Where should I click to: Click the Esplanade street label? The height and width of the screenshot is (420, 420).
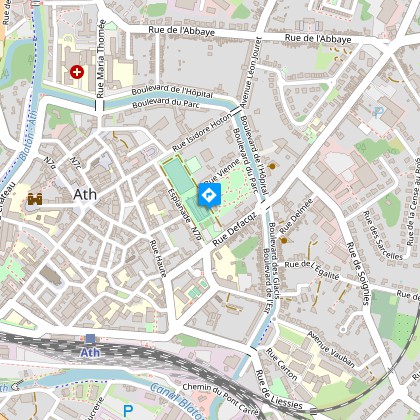[179, 206]
